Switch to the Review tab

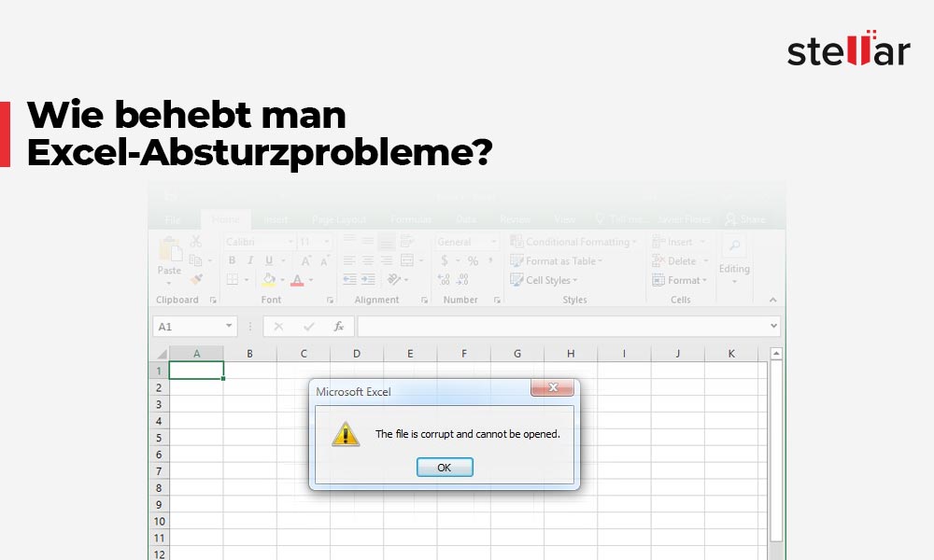tap(516, 219)
